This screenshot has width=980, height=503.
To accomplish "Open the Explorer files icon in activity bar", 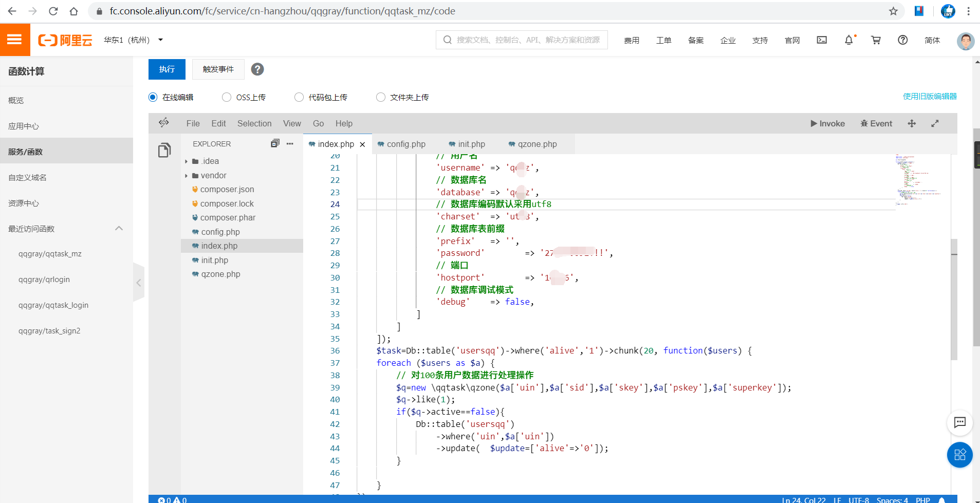I will pos(164,150).
